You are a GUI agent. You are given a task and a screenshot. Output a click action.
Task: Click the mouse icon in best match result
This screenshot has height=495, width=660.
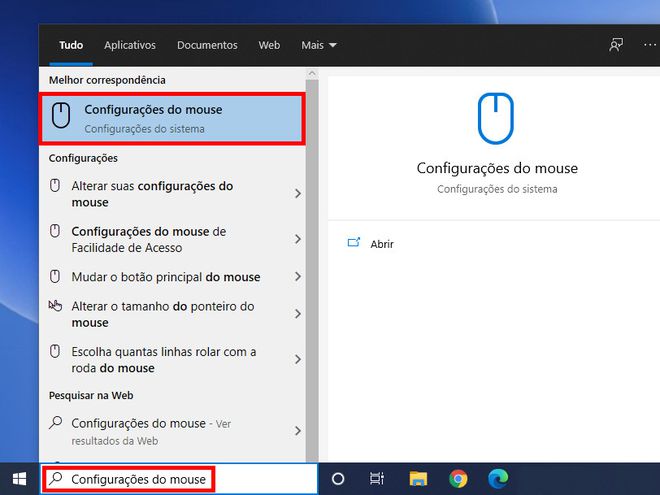(x=61, y=115)
